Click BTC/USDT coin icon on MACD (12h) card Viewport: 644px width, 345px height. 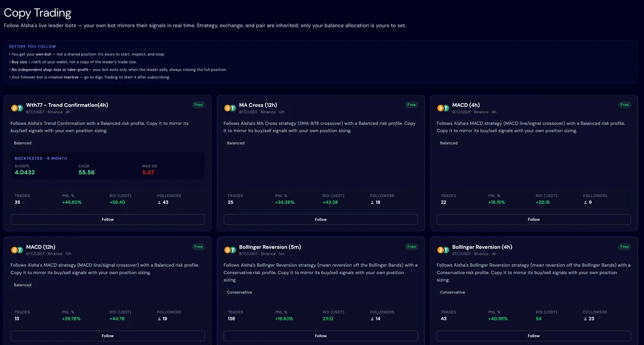pyautogui.click(x=17, y=250)
